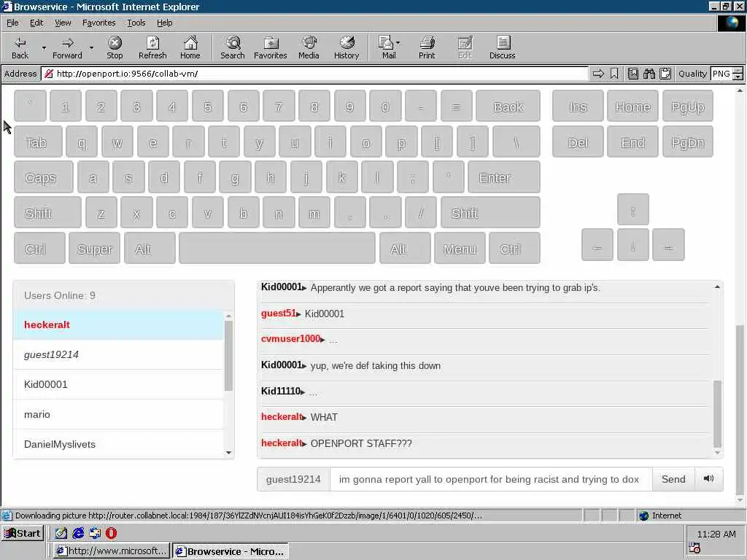Viewport: 747px width, 560px height.
Task: Launch Internet Explorer from quick launch
Action: (x=78, y=533)
